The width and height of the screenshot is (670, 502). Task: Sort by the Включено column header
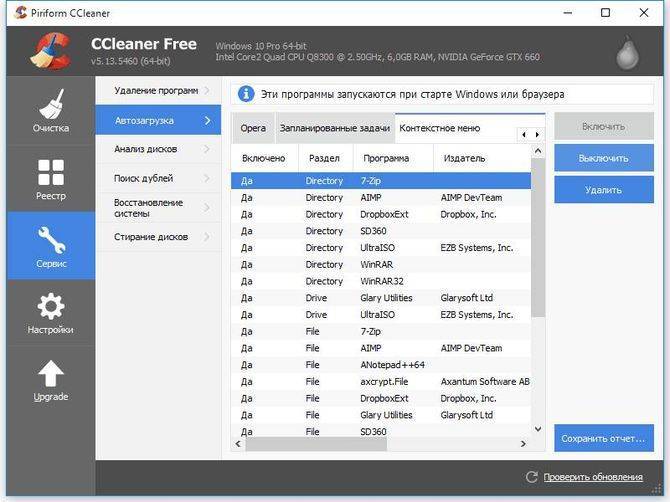pyautogui.click(x=264, y=159)
